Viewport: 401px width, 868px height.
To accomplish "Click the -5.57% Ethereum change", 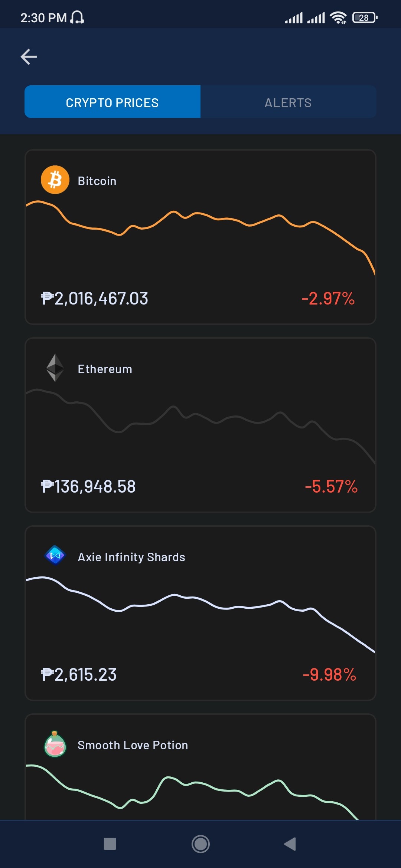I will 331,487.
